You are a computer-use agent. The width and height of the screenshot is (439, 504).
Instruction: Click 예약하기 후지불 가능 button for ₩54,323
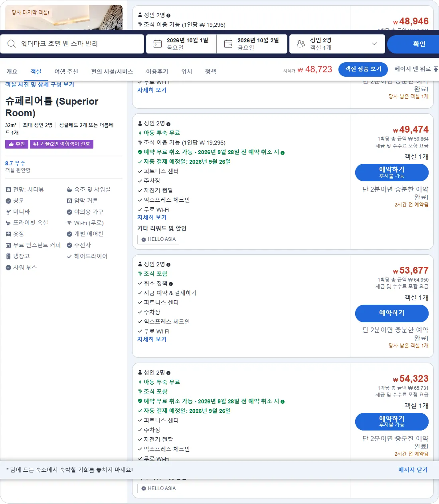(392, 422)
